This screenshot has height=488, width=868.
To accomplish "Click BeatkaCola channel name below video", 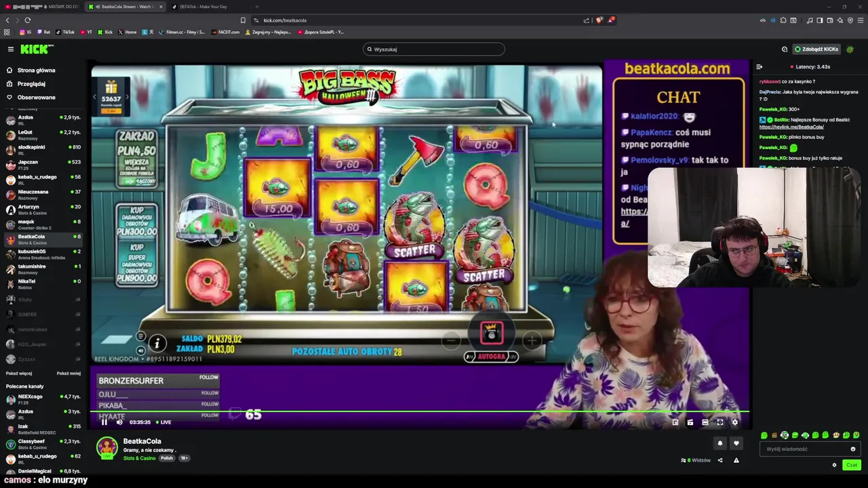I will [x=142, y=441].
